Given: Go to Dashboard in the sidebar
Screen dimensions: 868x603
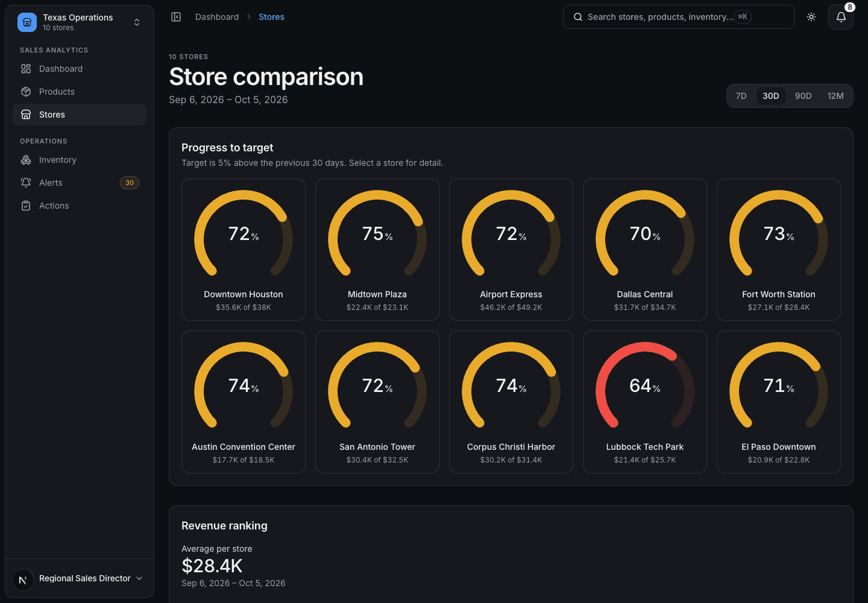Looking at the screenshot, I should pyautogui.click(x=80, y=69).
